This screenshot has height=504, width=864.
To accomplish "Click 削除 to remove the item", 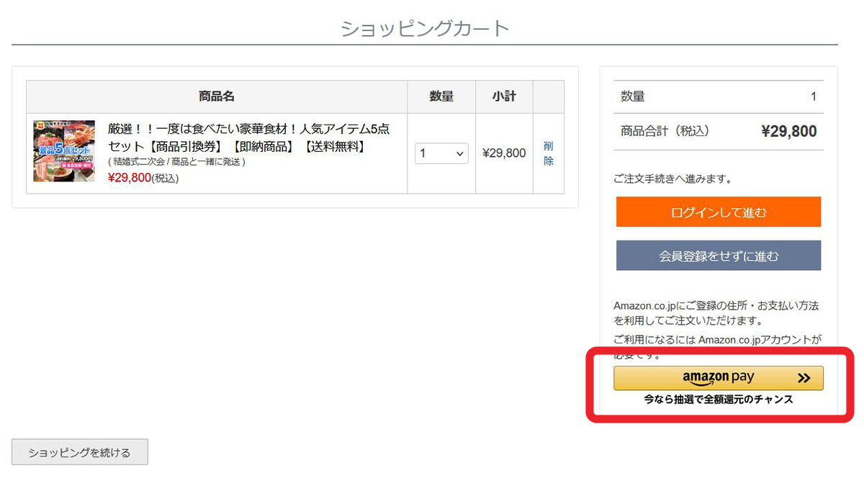I will [549, 153].
